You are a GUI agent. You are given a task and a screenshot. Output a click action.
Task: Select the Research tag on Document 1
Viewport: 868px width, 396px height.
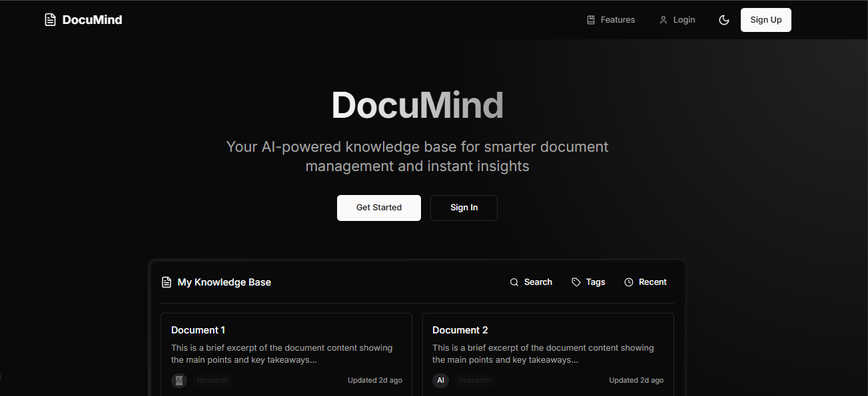point(213,381)
